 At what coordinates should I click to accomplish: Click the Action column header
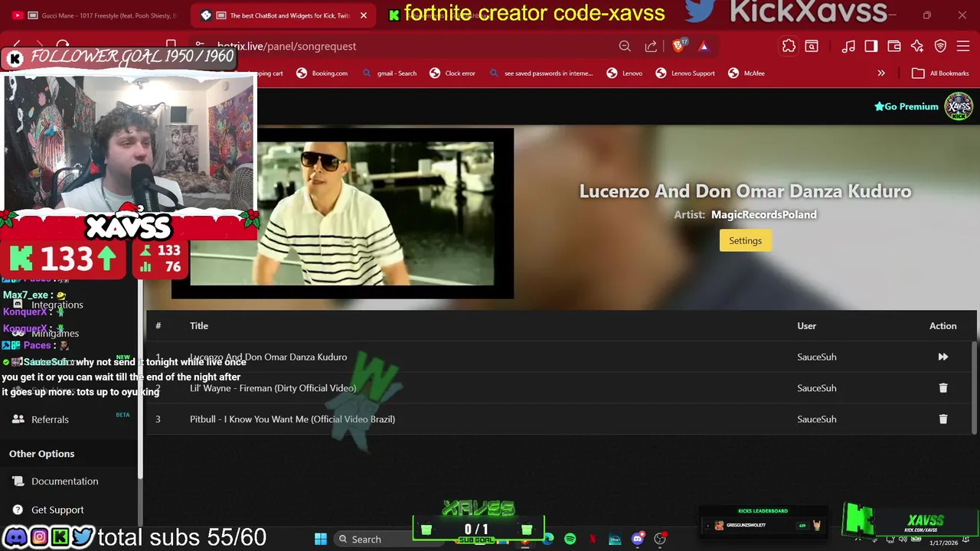click(x=942, y=326)
